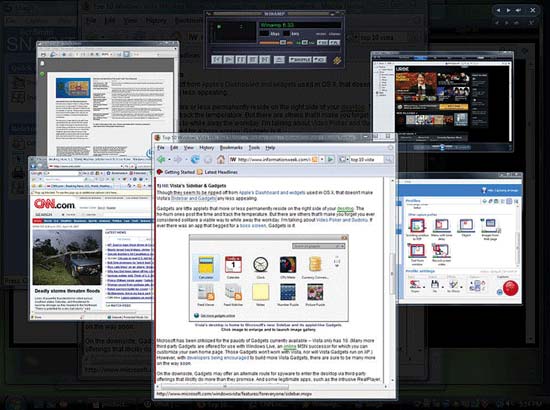The height and width of the screenshot is (410, 550).
Task: Select 'Menu with time delay' SnagIt profile
Action: [441, 229]
